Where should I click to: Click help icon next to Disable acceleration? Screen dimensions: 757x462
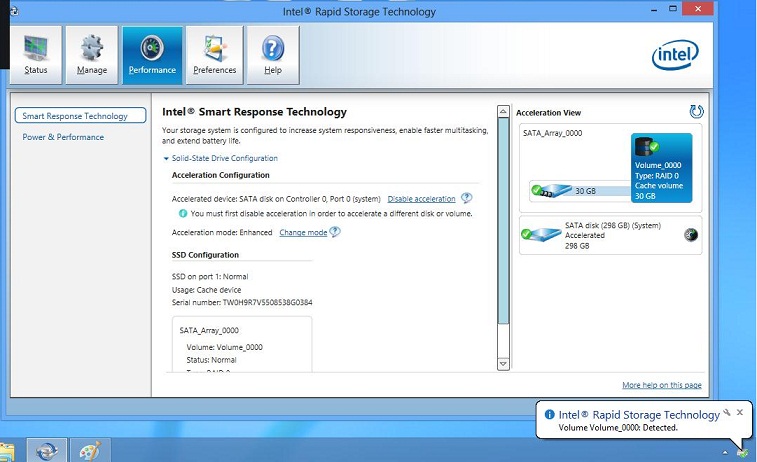466,198
